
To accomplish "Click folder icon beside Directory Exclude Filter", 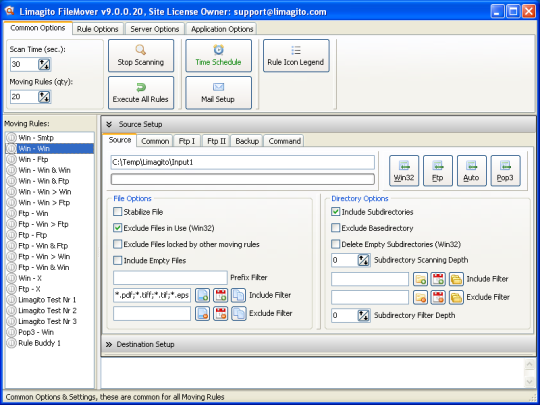I will pos(420,297).
